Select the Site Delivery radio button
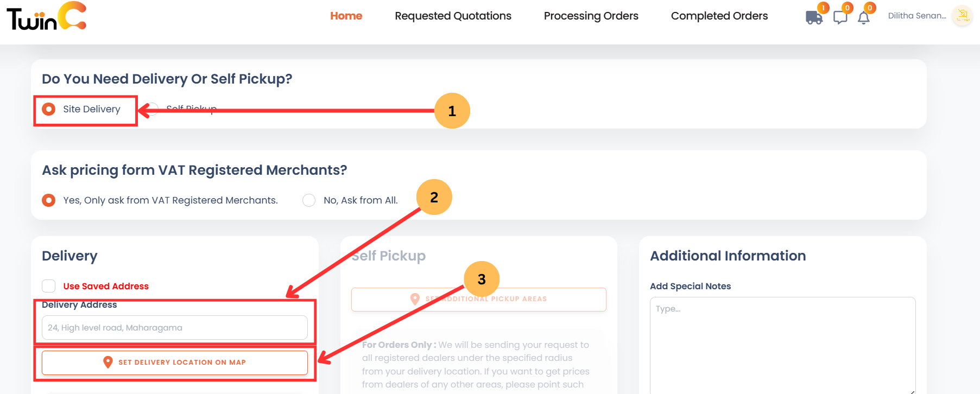The height and width of the screenshot is (394, 980). pyautogui.click(x=49, y=109)
